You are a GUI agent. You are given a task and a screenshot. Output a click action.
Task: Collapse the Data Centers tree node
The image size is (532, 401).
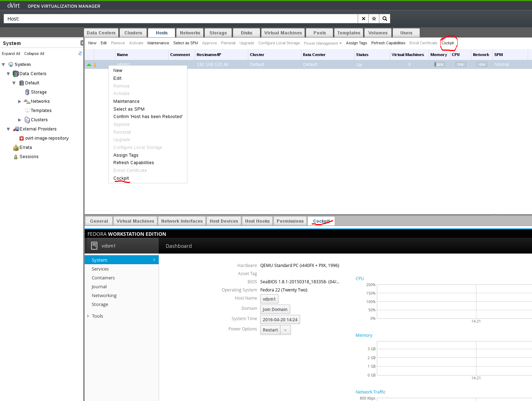(9, 74)
